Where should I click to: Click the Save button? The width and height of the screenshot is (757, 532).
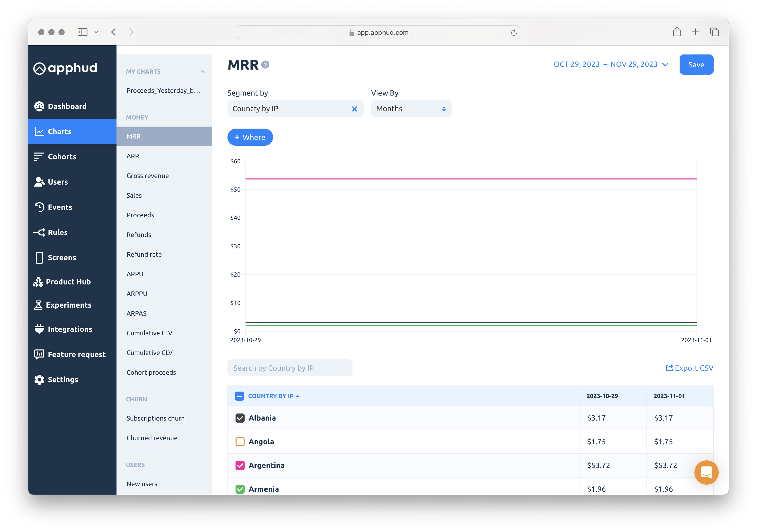[696, 65]
